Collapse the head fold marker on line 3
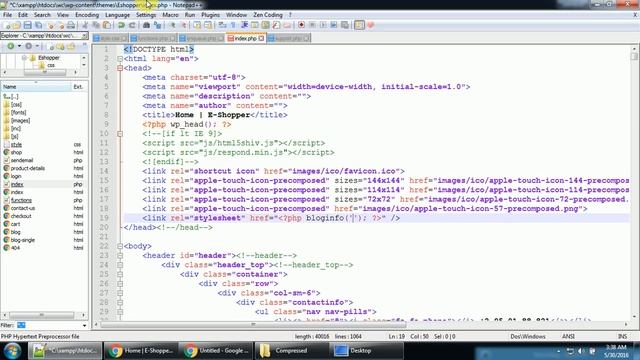This screenshot has width=640, height=360. [x=120, y=68]
